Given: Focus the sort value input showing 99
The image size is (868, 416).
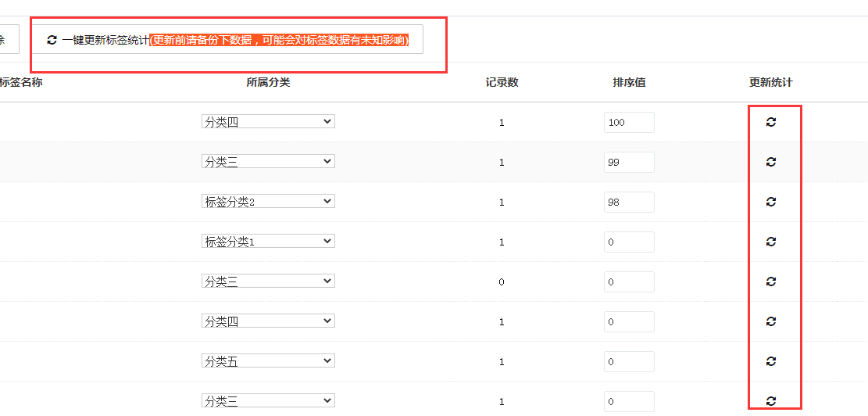Looking at the screenshot, I should point(628,163).
